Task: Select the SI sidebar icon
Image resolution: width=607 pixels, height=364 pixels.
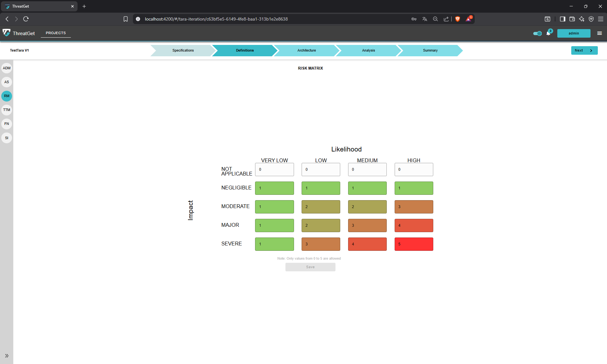Action: 6,138
